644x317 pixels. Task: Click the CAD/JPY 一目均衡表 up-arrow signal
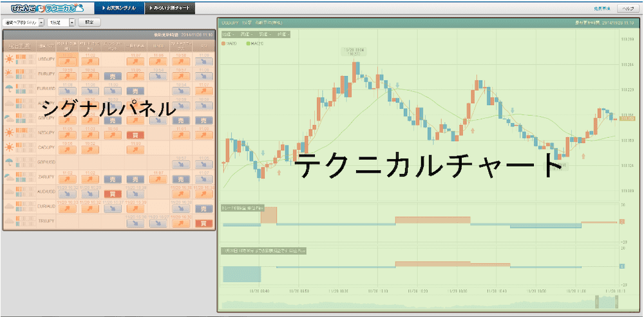tap(135, 149)
